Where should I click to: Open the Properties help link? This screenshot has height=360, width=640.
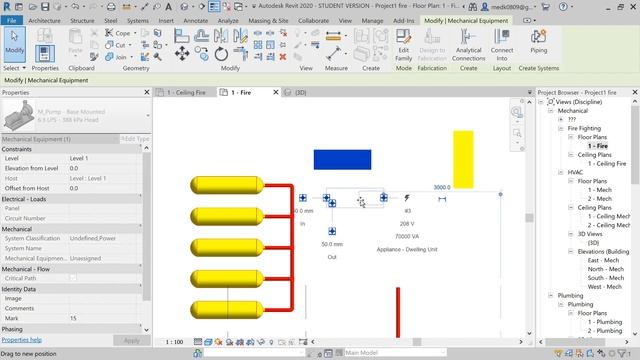pyautogui.click(x=22, y=340)
